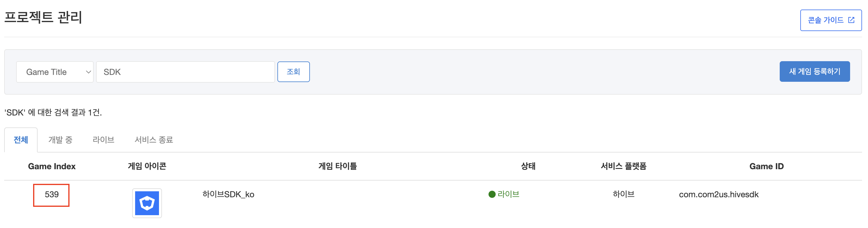The height and width of the screenshot is (228, 868).
Task: Switch to the 전체 tab
Action: 21,140
